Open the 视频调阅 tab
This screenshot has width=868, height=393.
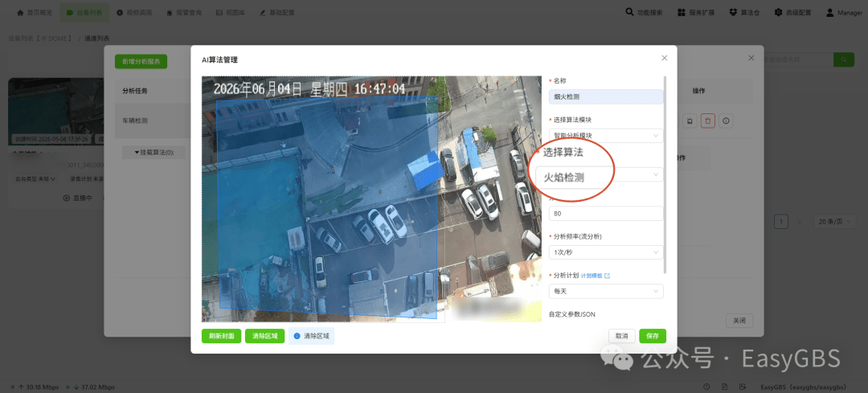[134, 12]
